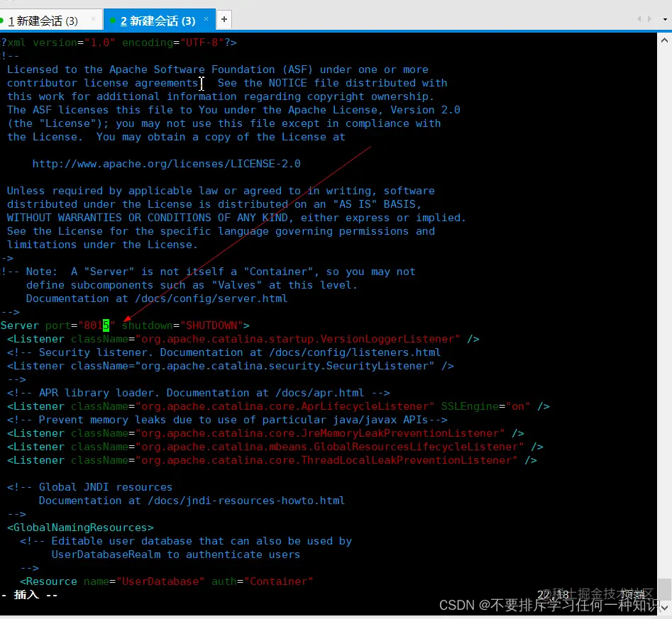Screen dimensions: 672x619
Task: Click auth="Container" attribute
Action: pos(263,581)
